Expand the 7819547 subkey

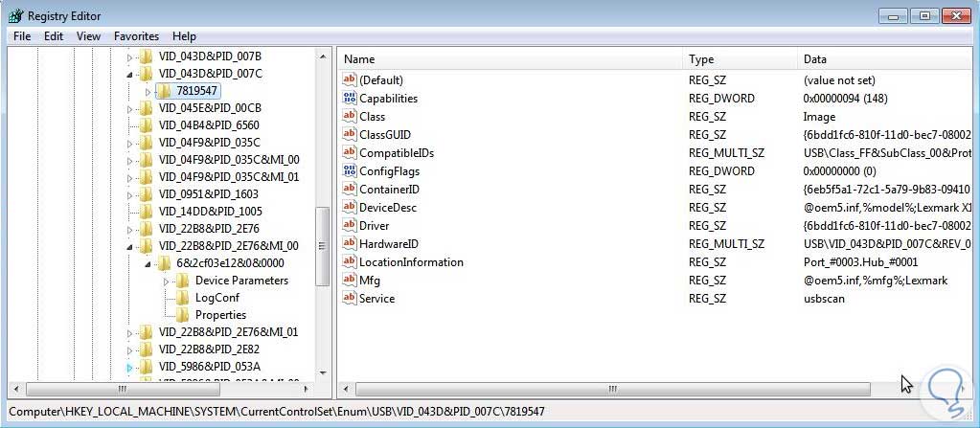[x=148, y=92]
